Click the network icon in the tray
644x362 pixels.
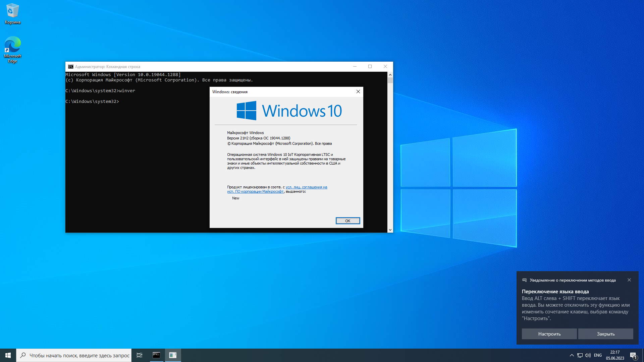[x=579, y=355]
